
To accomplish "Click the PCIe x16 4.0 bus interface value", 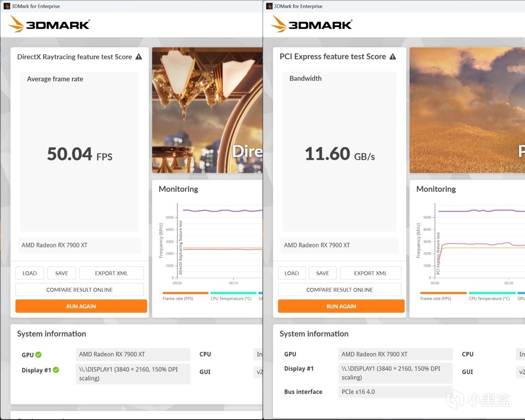I will (x=395, y=391).
